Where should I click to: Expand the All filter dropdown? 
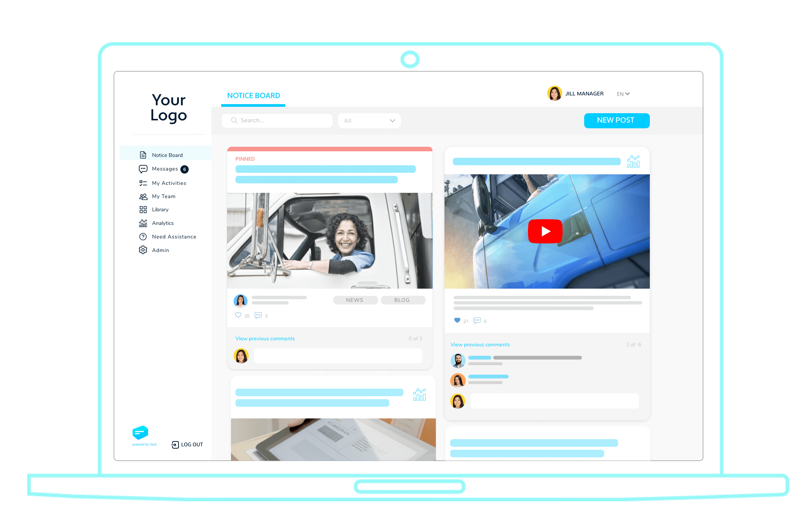coord(368,120)
